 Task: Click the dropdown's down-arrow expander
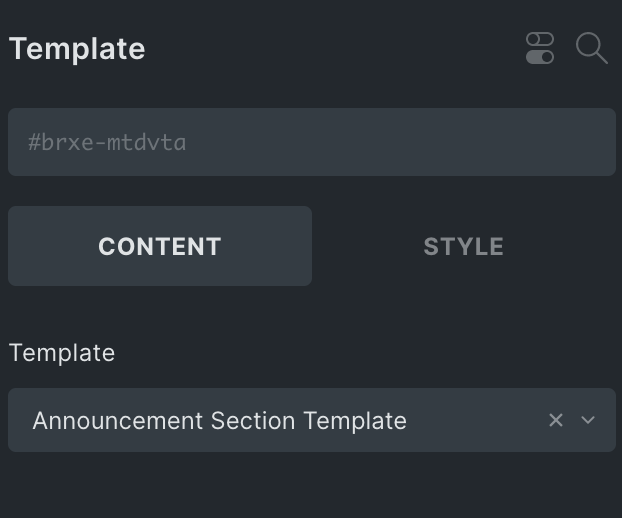587,420
